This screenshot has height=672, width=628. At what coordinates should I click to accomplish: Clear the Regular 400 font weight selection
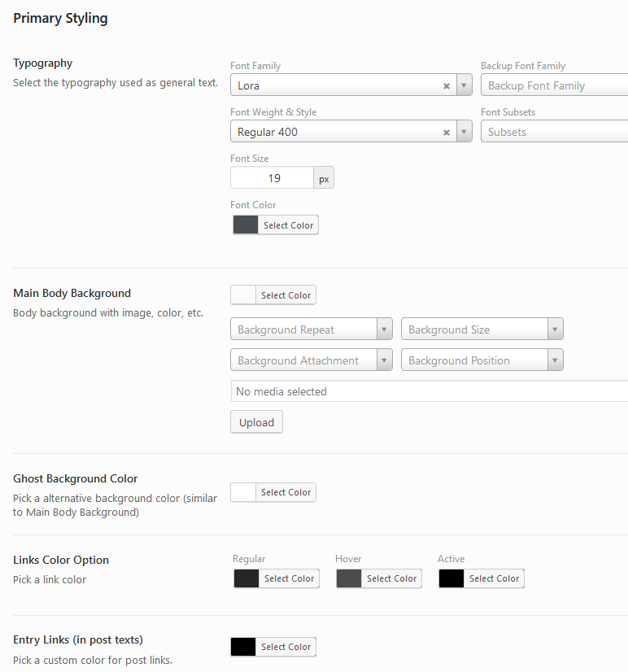(x=447, y=133)
